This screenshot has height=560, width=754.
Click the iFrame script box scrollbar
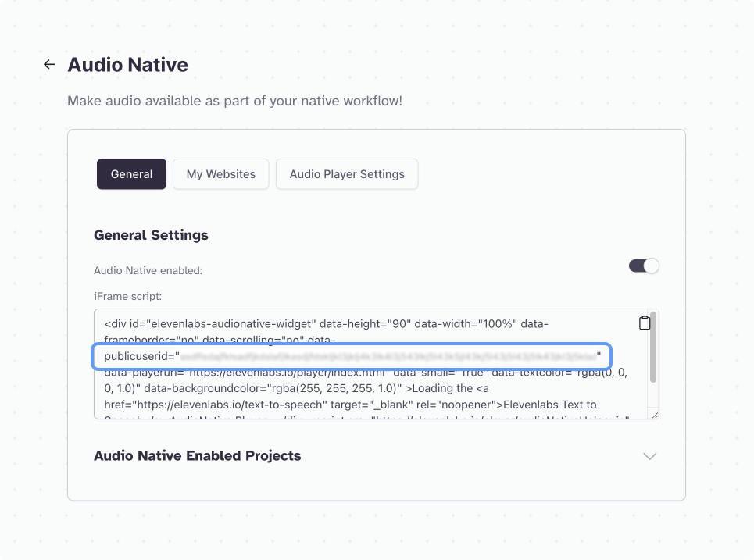tap(653, 348)
